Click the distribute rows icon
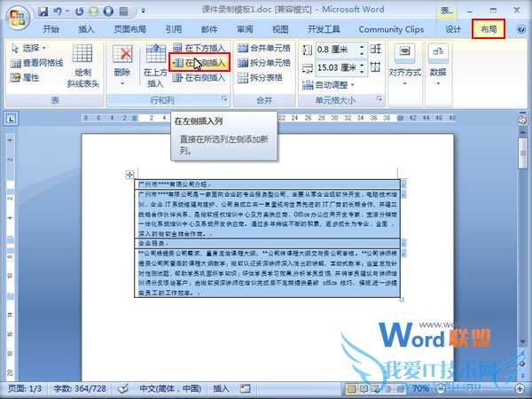 click(x=376, y=49)
